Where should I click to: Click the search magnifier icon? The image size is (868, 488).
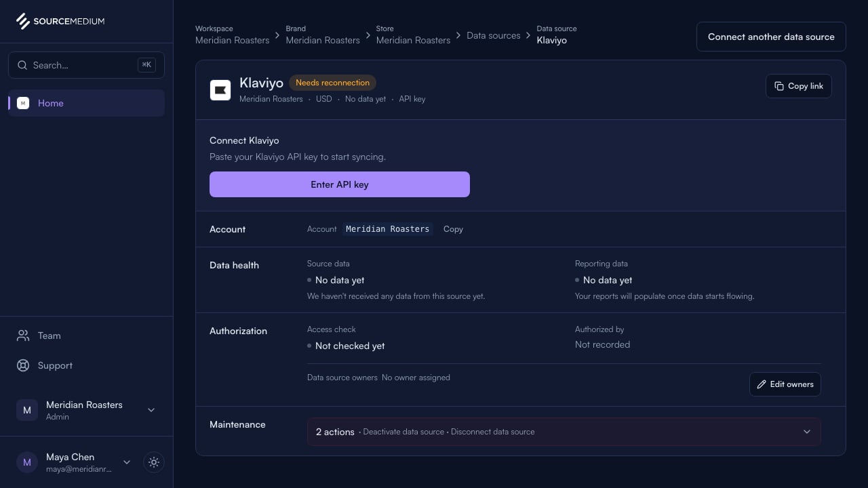click(22, 65)
